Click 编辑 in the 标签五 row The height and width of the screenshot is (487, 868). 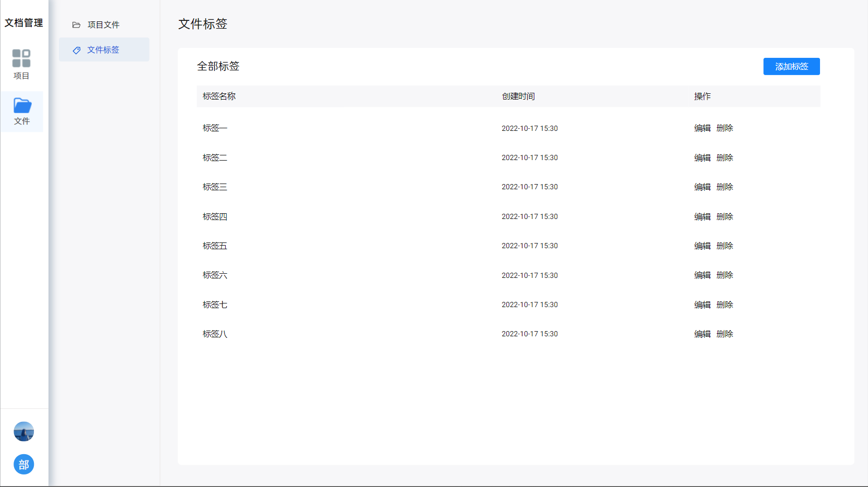pyautogui.click(x=702, y=246)
